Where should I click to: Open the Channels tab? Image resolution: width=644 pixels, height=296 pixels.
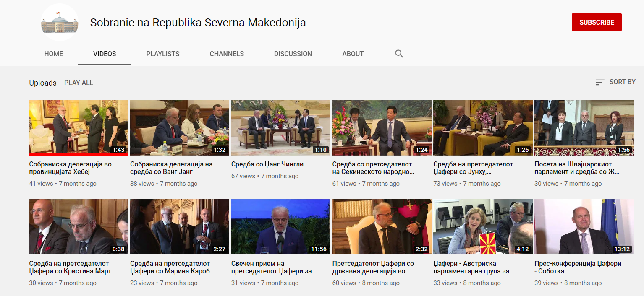(227, 54)
